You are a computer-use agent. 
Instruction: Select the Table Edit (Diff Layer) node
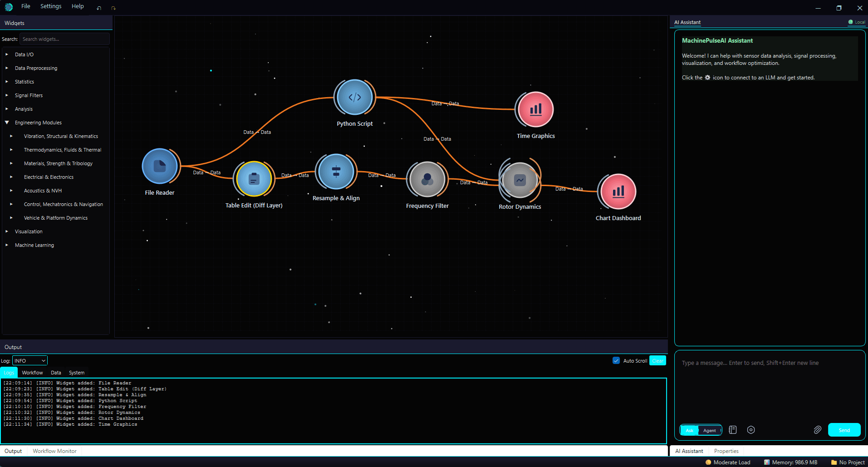tap(254, 179)
